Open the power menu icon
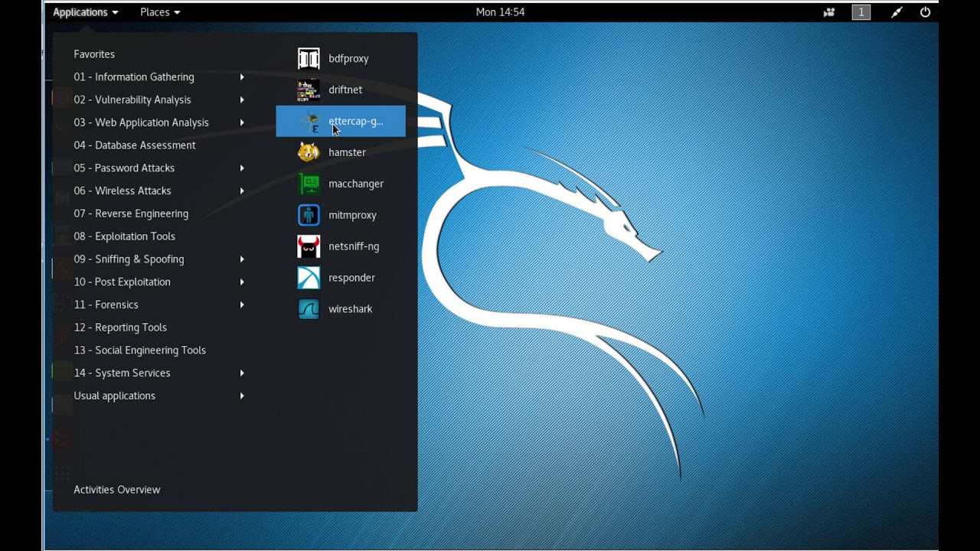 coord(925,11)
